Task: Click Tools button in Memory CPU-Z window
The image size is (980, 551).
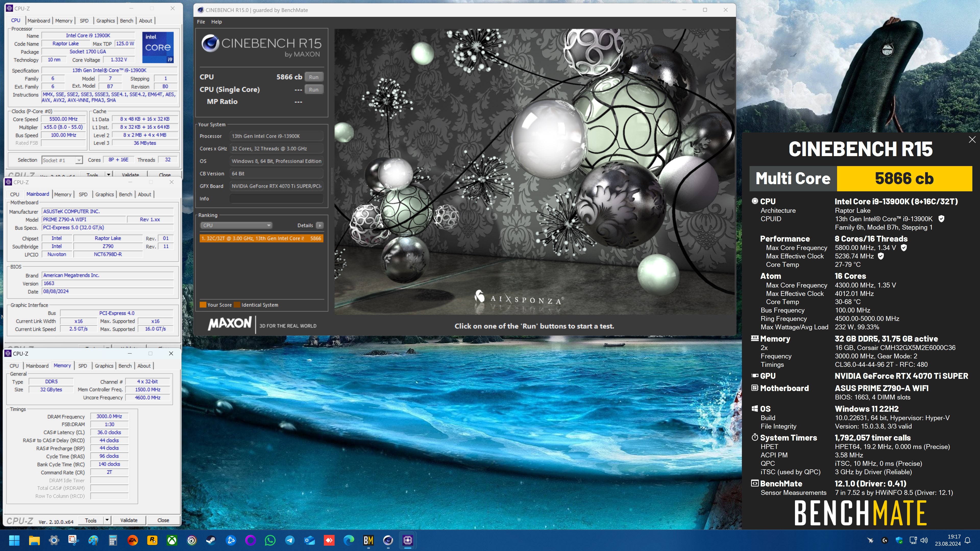Action: tap(91, 520)
